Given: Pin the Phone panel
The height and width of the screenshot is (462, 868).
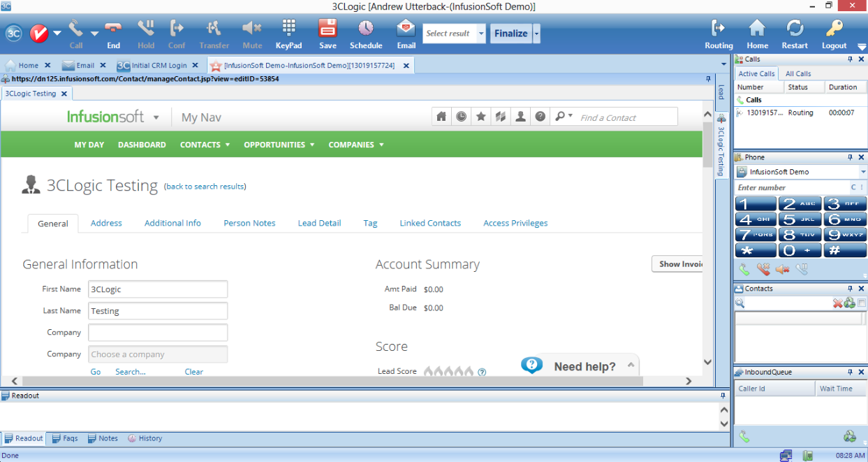Looking at the screenshot, I should pyautogui.click(x=851, y=157).
